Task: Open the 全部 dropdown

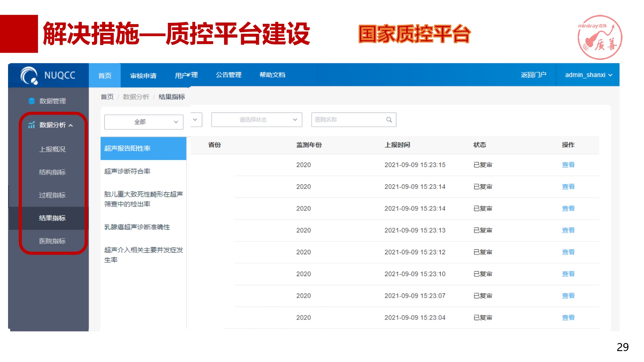Action: pos(144,122)
